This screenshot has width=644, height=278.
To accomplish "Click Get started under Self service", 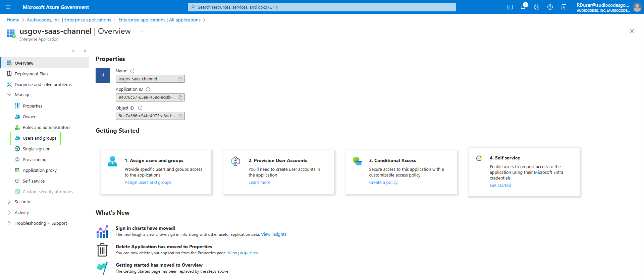I will [500, 186].
